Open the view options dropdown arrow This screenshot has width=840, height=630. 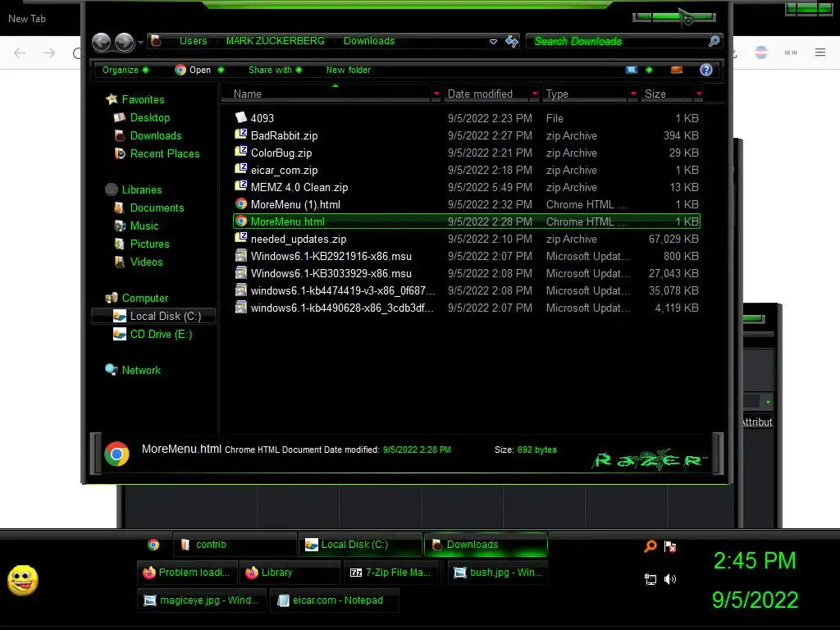click(x=650, y=70)
